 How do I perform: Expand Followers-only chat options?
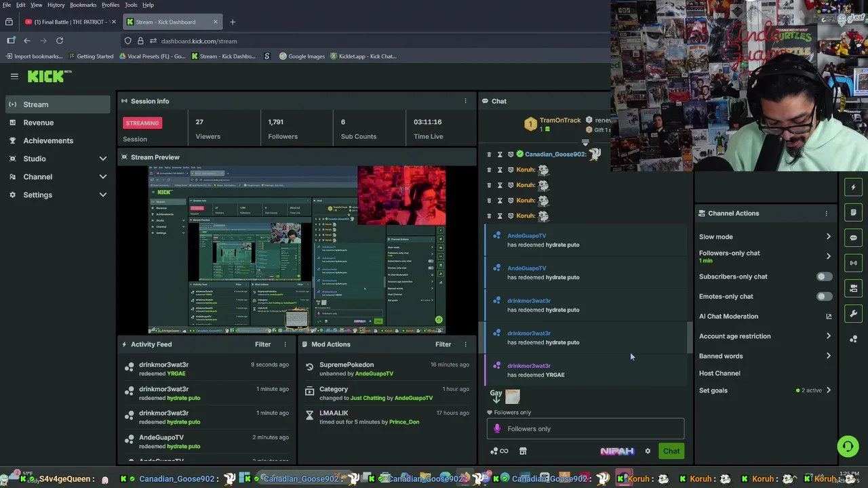coord(828,256)
